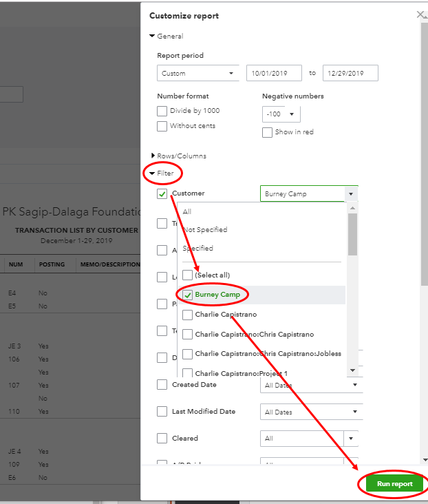Viewport: 428px width, 504px height.
Task: Check Charlie Capistrano:Project 1 customer
Action: [x=187, y=373]
